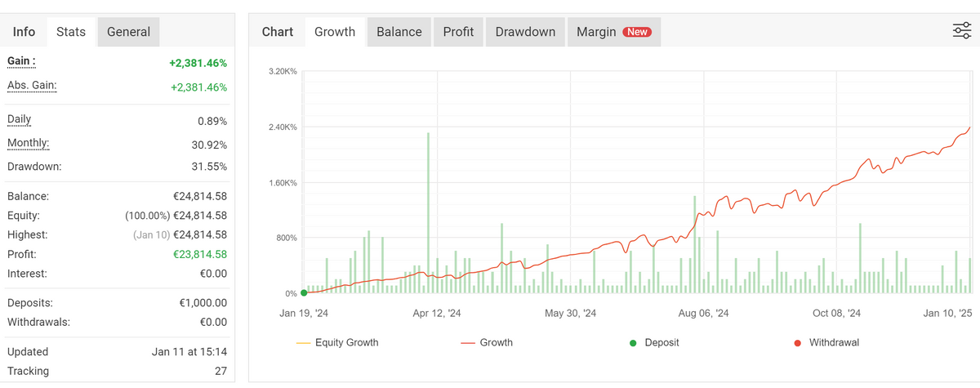Image resolution: width=980 pixels, height=388 pixels.
Task: Switch to the Info tab
Action: coord(24,32)
